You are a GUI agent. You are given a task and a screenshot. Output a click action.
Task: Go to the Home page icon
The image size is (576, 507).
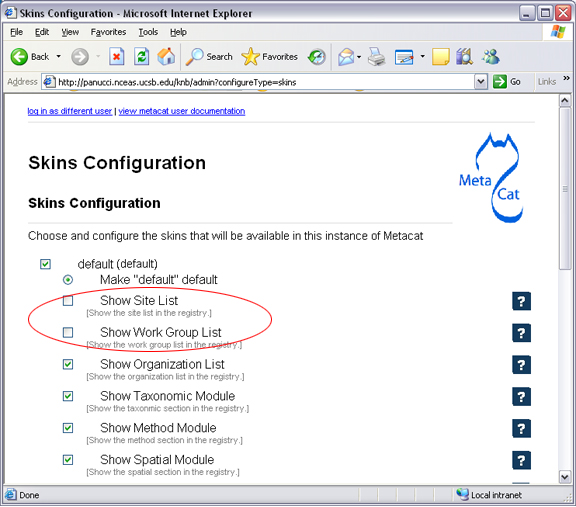166,57
